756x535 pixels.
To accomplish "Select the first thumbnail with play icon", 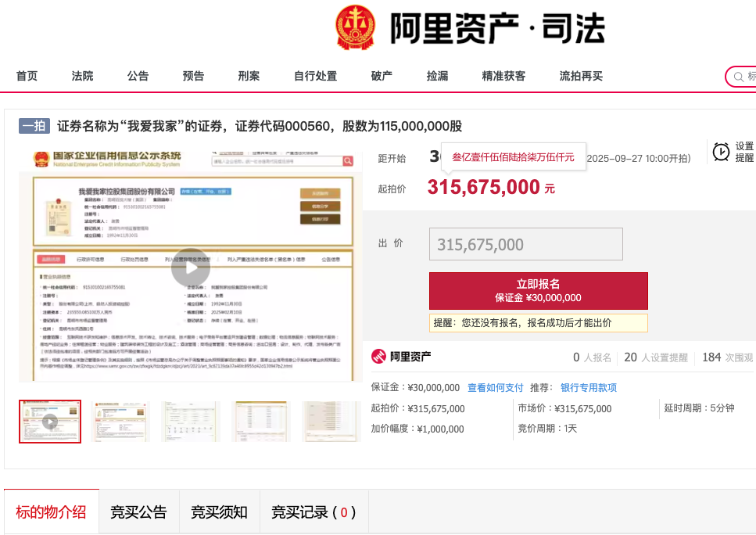I will [x=50, y=421].
